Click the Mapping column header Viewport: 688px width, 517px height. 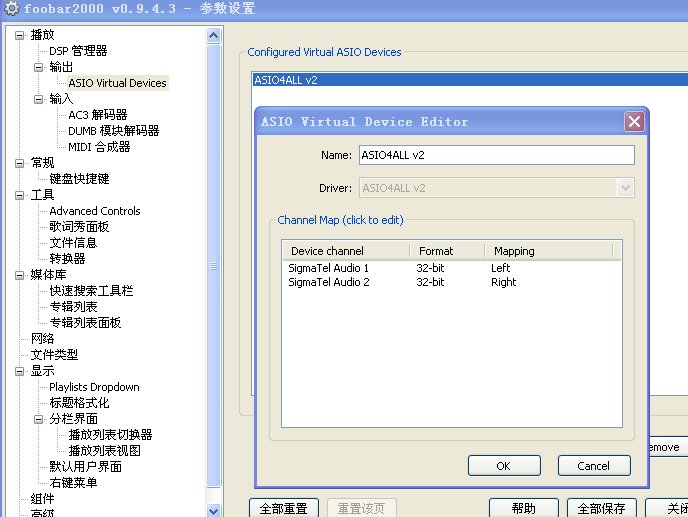pyautogui.click(x=549, y=251)
